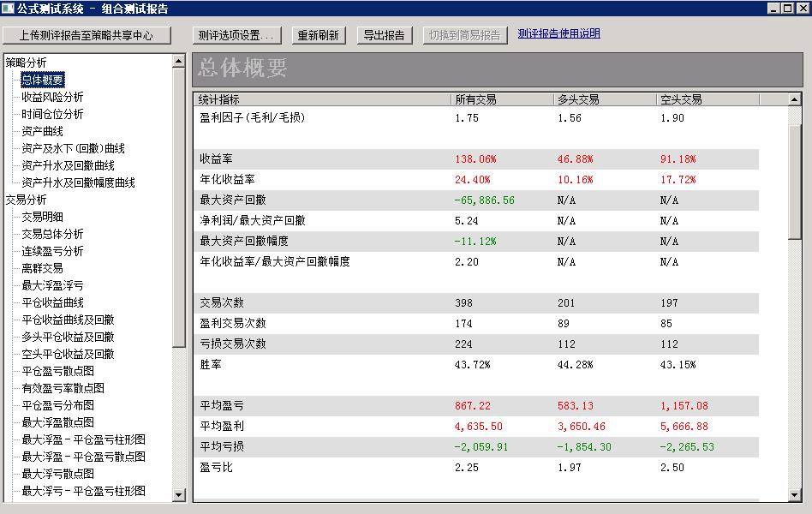Screen dimensions: 812x514
Task: Click the 交易分析 tree root node
Action: [26, 200]
